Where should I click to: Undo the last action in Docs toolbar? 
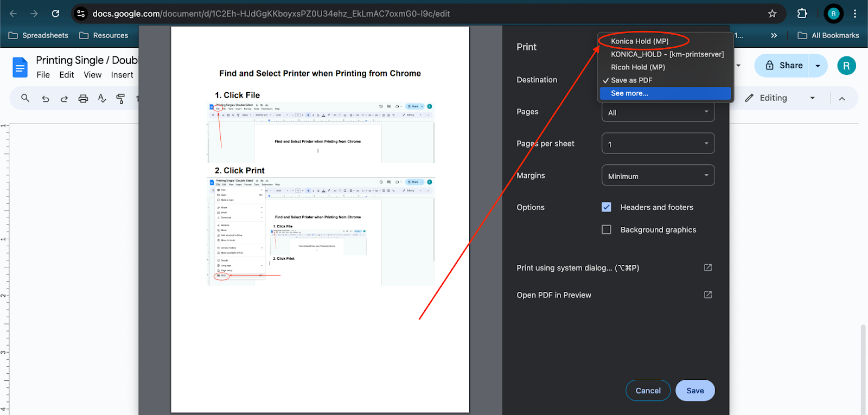tap(46, 98)
